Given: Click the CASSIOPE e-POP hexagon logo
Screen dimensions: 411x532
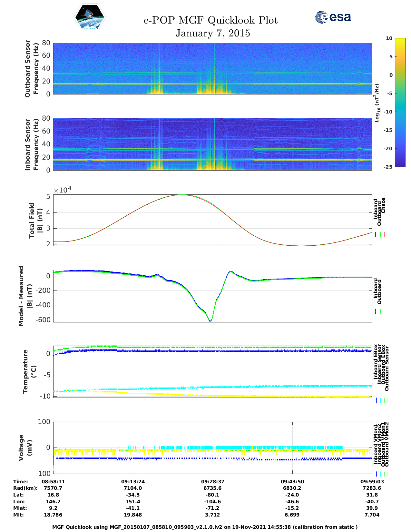Looking at the screenshot, I should (90, 18).
